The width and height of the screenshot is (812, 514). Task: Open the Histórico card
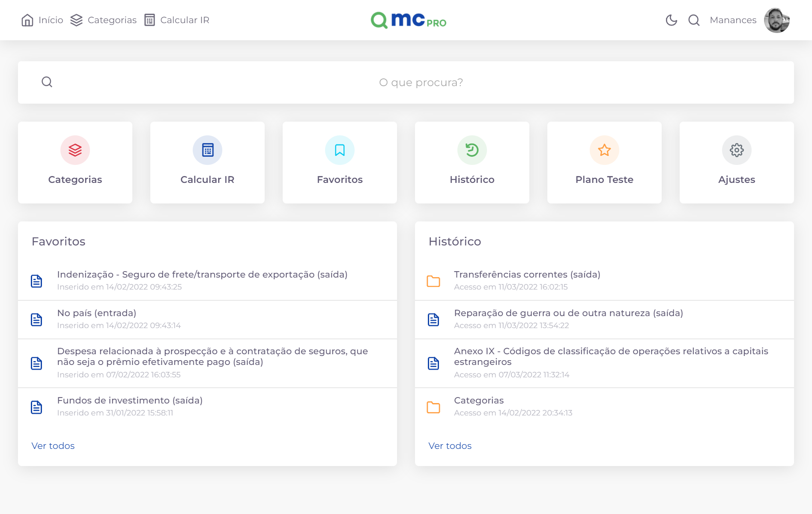[472, 162]
